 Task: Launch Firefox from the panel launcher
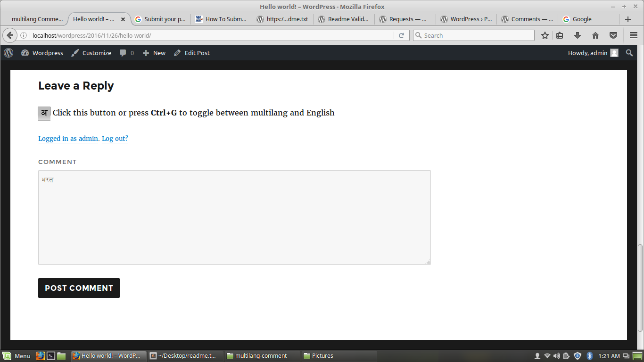[41, 356]
